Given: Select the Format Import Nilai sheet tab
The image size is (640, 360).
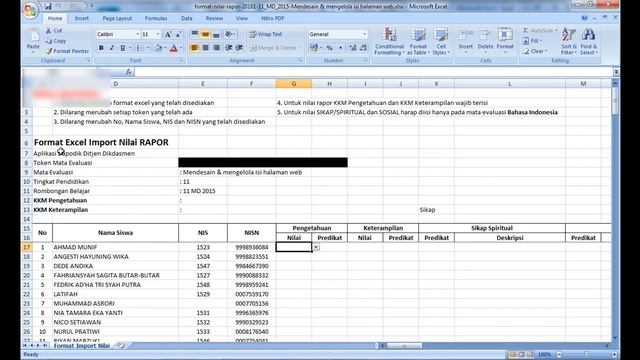Looking at the screenshot, I should point(82,346).
